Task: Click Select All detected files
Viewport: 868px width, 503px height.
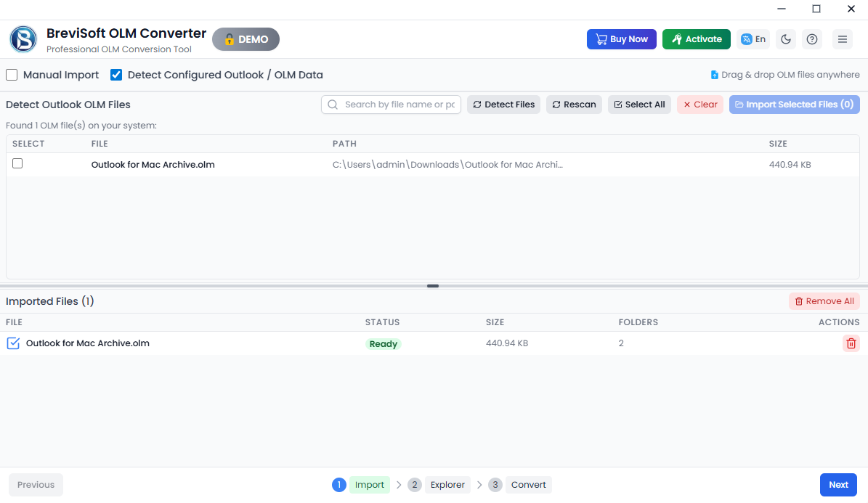Action: click(640, 105)
